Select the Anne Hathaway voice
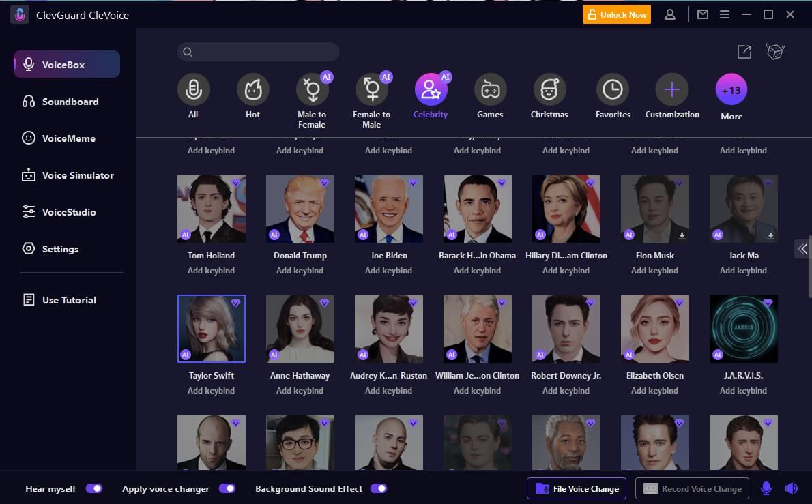The width and height of the screenshot is (812, 504). pyautogui.click(x=300, y=329)
